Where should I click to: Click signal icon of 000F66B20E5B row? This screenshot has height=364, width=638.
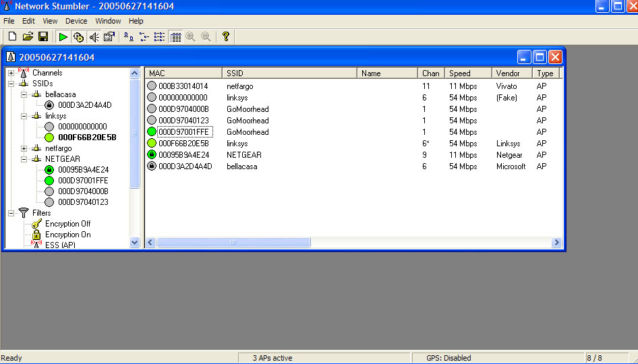pyautogui.click(x=152, y=143)
